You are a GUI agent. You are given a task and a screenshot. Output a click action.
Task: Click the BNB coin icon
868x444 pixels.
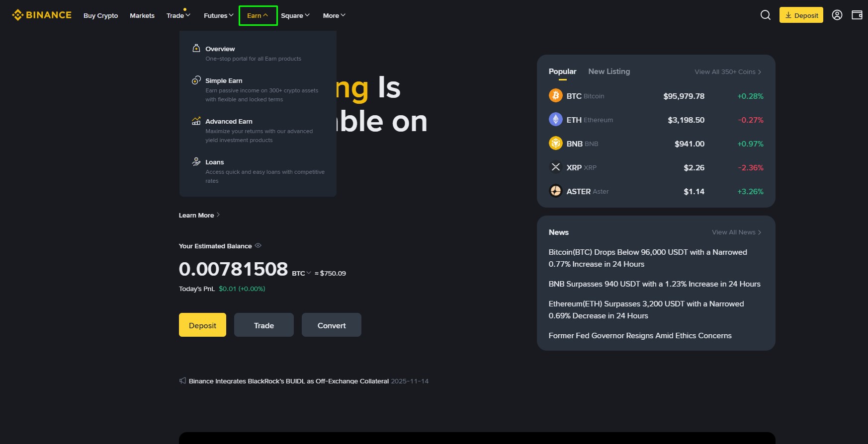[x=555, y=143]
